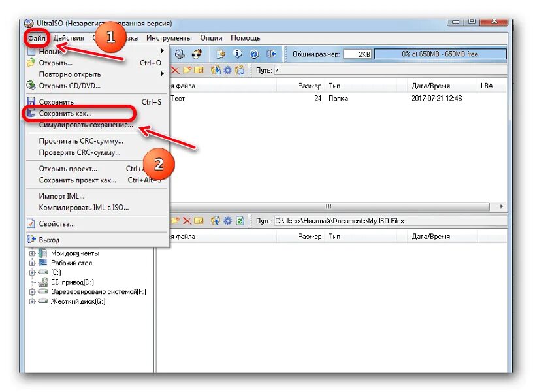
Task: Click the red X delete icon in the upper pane toolbar
Action: [175, 70]
